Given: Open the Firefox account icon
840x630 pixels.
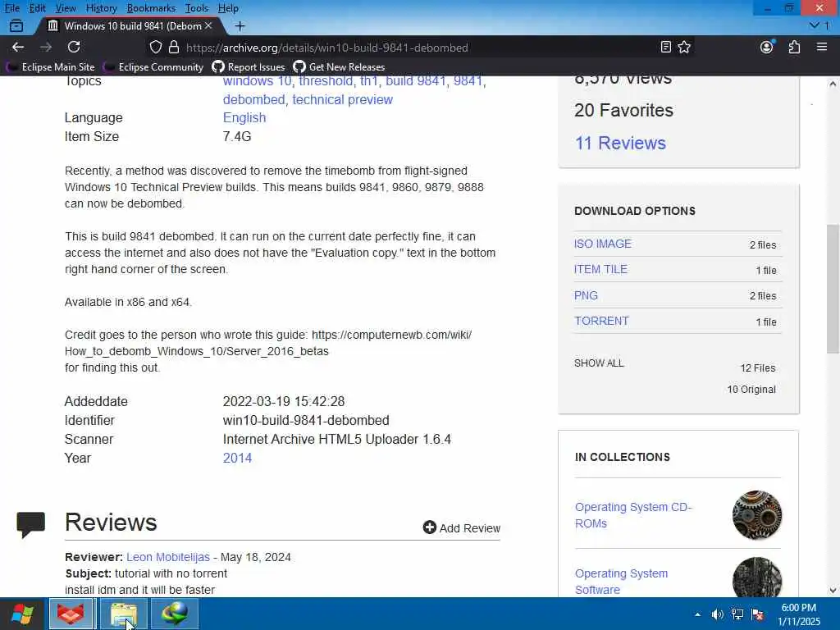Looking at the screenshot, I should (x=767, y=47).
